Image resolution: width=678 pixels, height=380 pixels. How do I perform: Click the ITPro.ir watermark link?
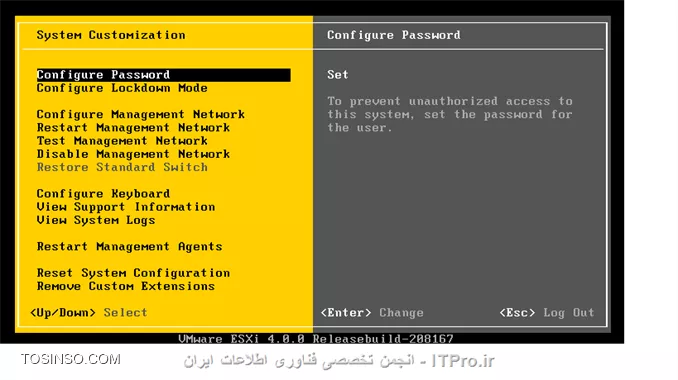click(463, 361)
